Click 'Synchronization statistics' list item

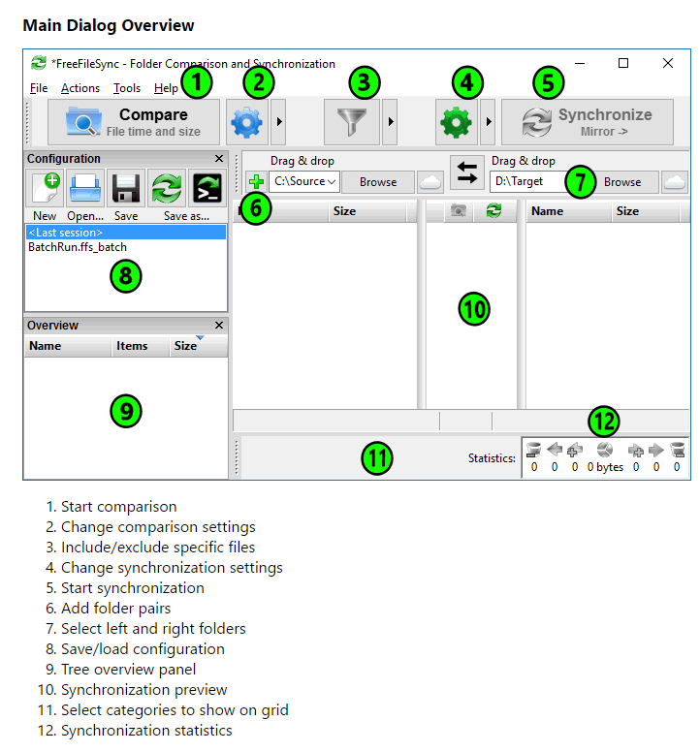click(x=146, y=731)
